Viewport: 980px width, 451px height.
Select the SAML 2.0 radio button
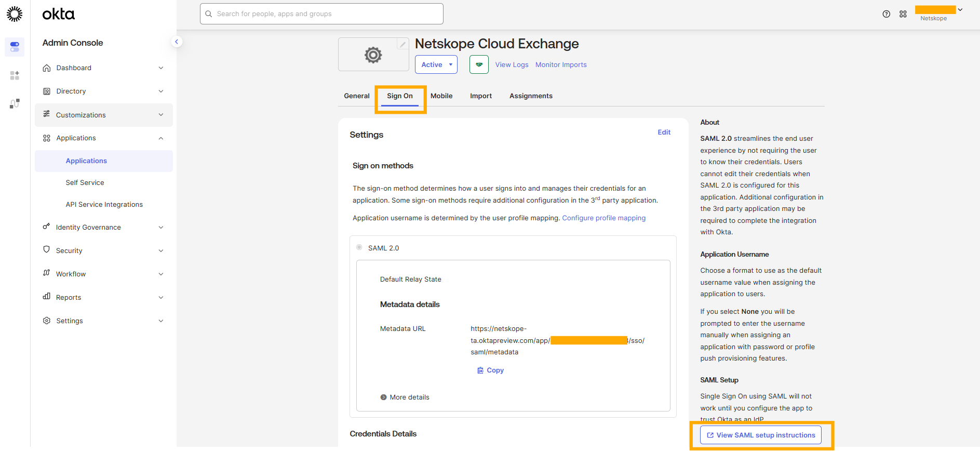[359, 247]
